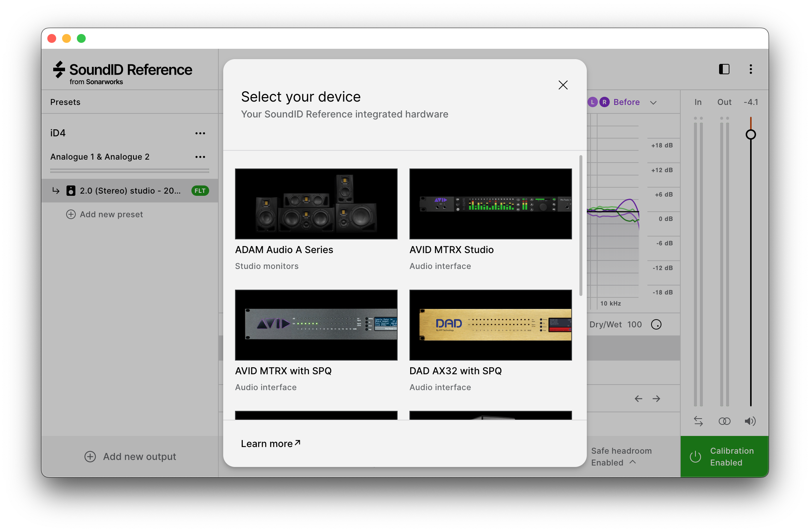Toggle the right channel R badge
This screenshot has width=810, height=532.
pos(604,102)
